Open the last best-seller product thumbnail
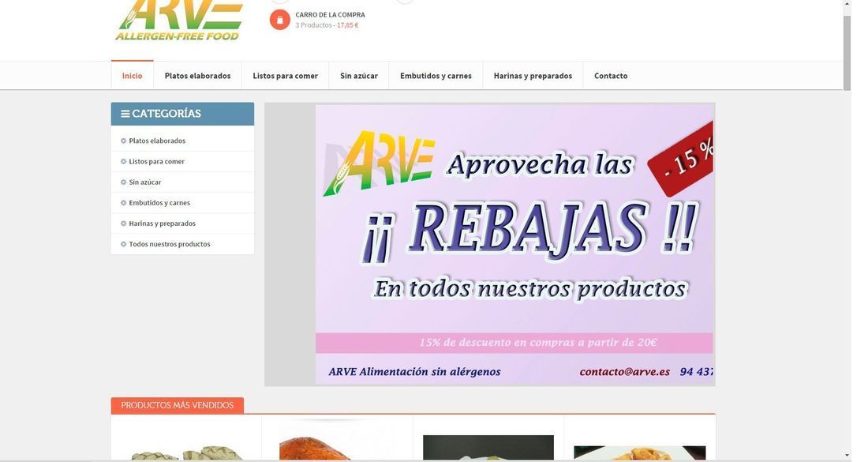This screenshot has width=868, height=462. click(x=639, y=453)
